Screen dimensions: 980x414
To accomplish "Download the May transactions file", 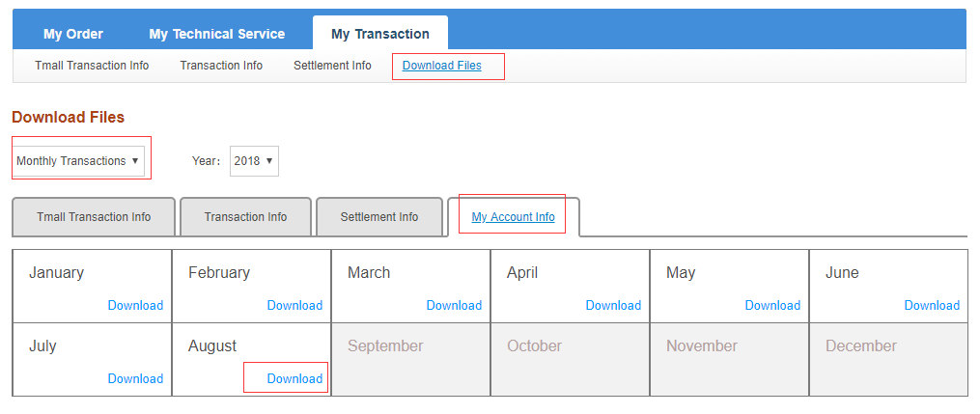I will [772, 305].
